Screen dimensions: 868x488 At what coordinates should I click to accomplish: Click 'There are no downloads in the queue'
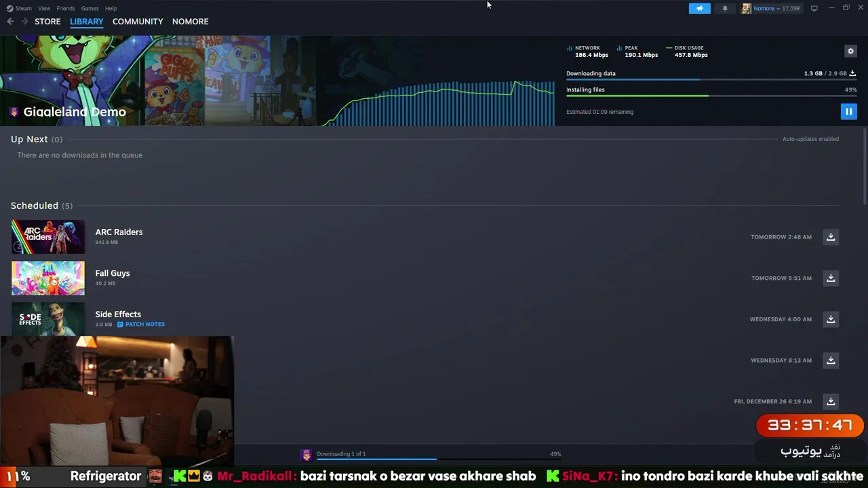[79, 155]
